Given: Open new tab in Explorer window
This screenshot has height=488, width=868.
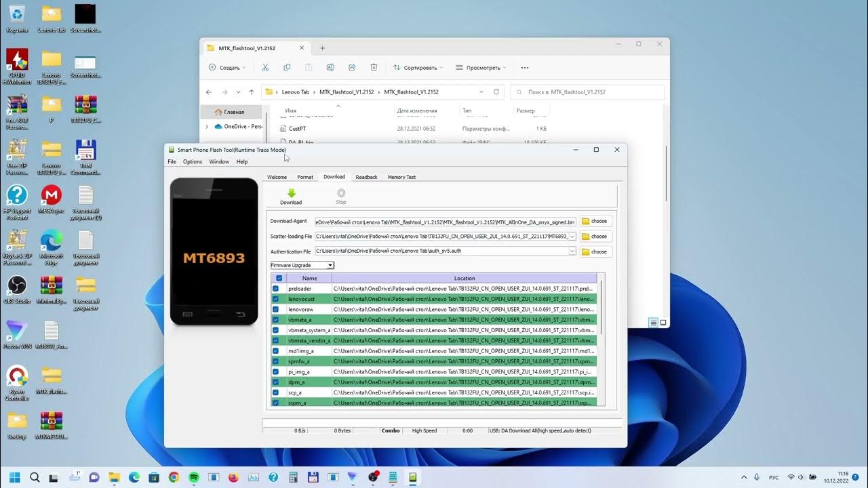Looking at the screenshot, I should 323,48.
